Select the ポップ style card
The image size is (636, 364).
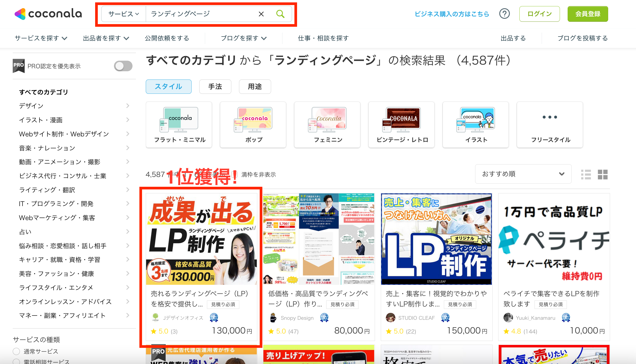click(253, 125)
